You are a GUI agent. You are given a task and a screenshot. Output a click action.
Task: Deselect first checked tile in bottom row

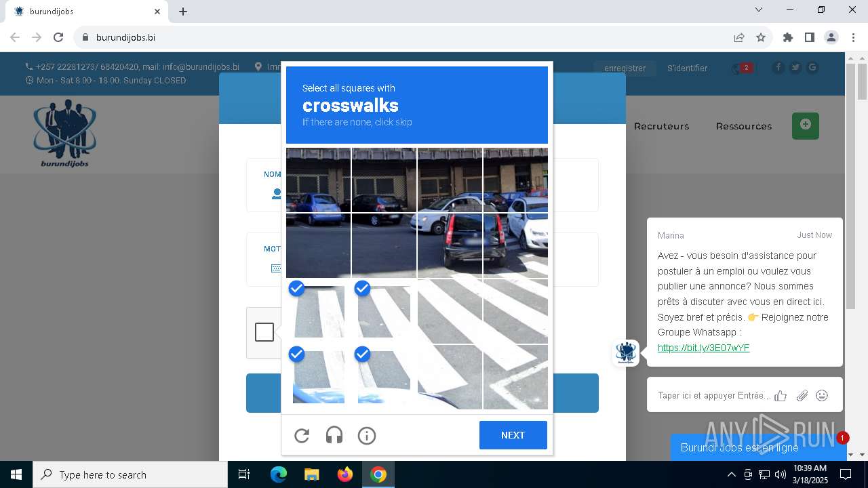[x=319, y=377]
